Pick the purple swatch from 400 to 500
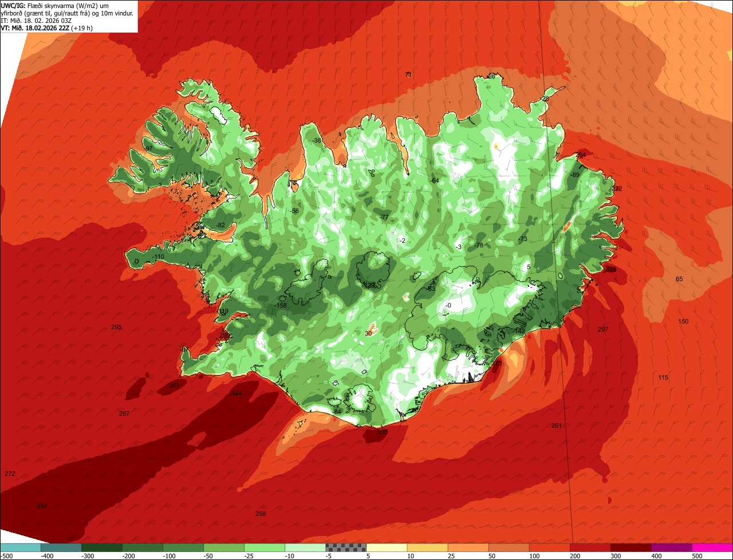This screenshot has height=560, width=733. click(x=671, y=547)
